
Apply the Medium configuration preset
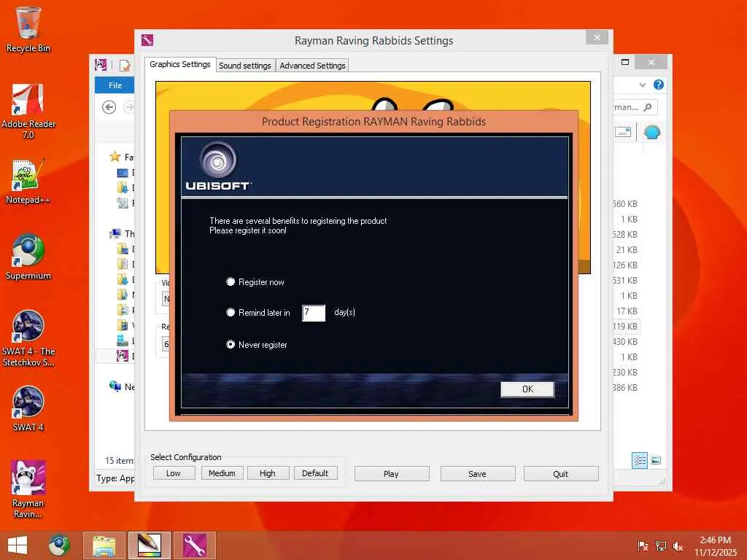click(x=222, y=473)
